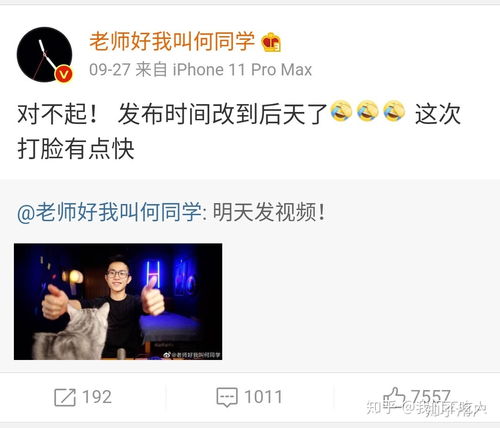Click the 09-27 post timestamp
The width and height of the screenshot is (500, 428).
(109, 70)
